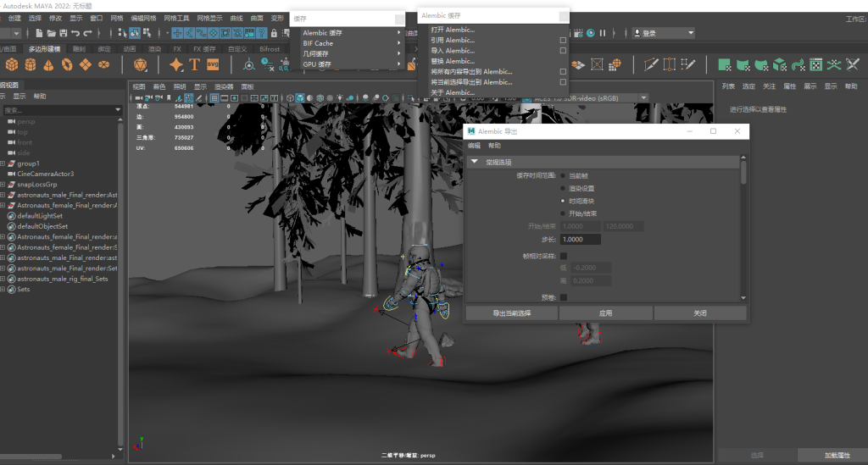Click the Save Scene floppy icon

pos(63,33)
